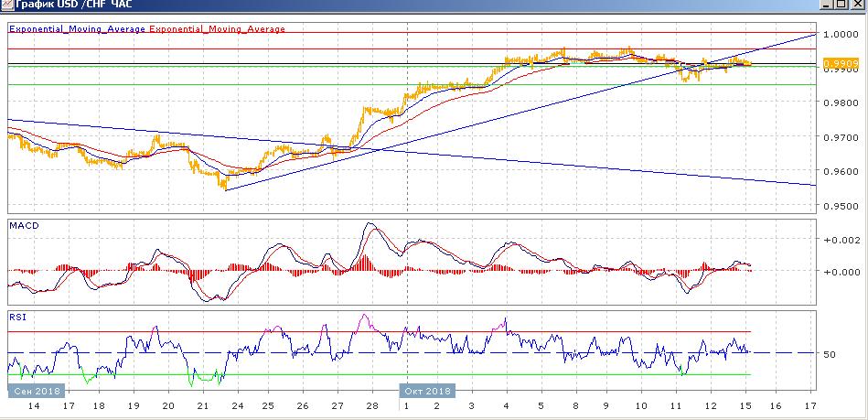Click date 16 on the time axis
The image size is (868, 420).
point(776,405)
